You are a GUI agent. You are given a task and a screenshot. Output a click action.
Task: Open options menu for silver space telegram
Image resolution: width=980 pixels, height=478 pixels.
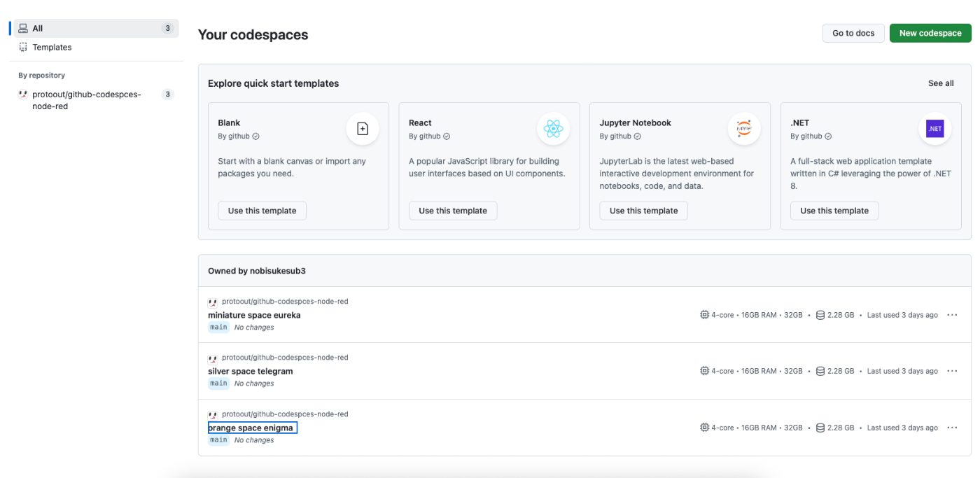coord(952,371)
